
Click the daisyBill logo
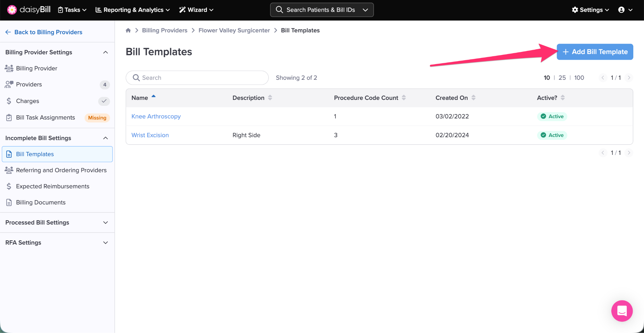click(29, 10)
